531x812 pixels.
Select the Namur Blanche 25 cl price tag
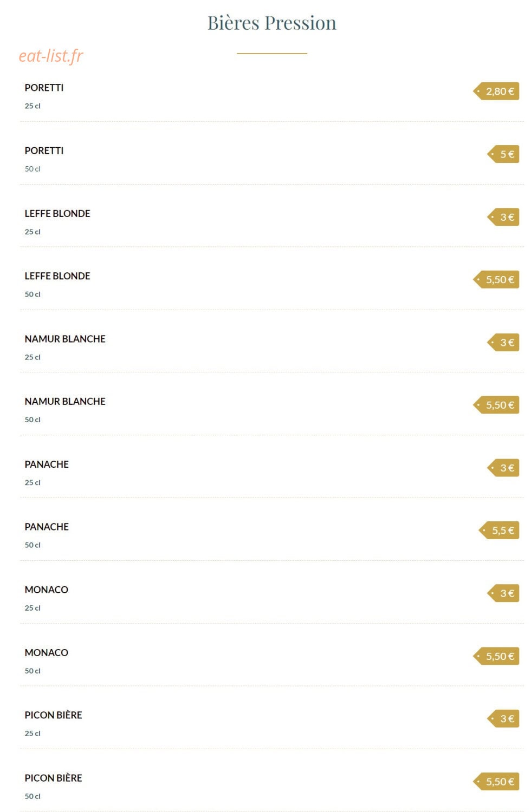coord(503,342)
